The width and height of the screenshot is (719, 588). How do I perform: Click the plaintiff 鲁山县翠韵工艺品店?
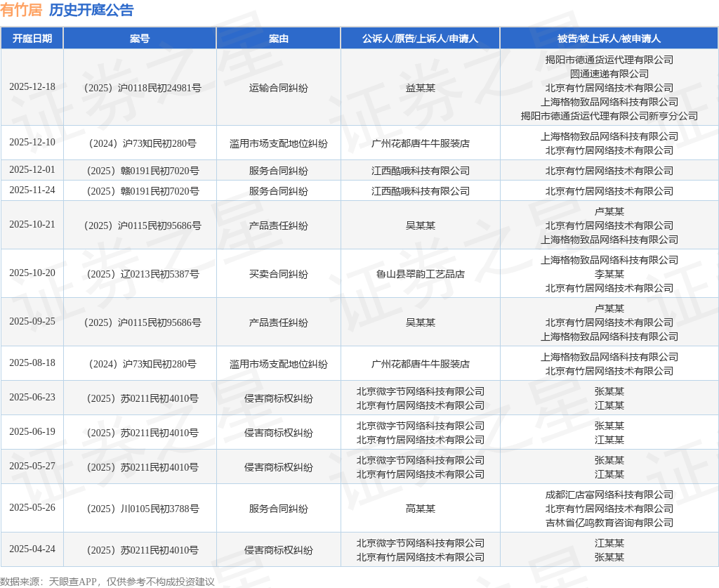(420, 274)
